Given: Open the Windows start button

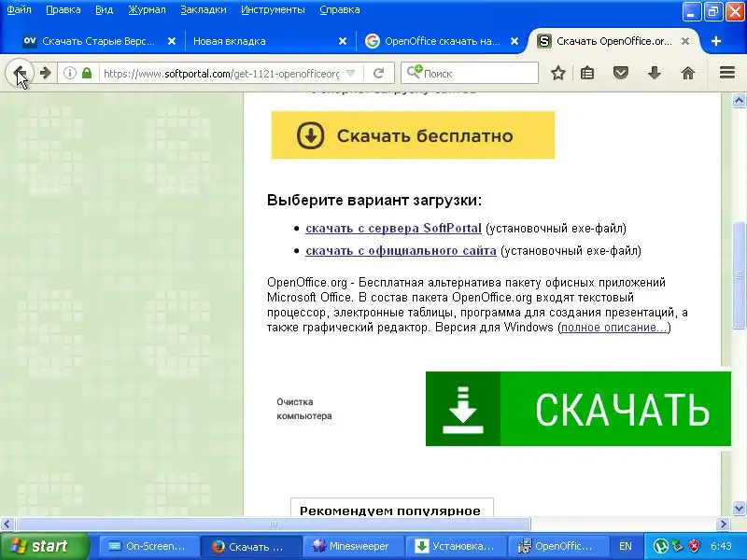Looking at the screenshot, I should click(x=44, y=546).
